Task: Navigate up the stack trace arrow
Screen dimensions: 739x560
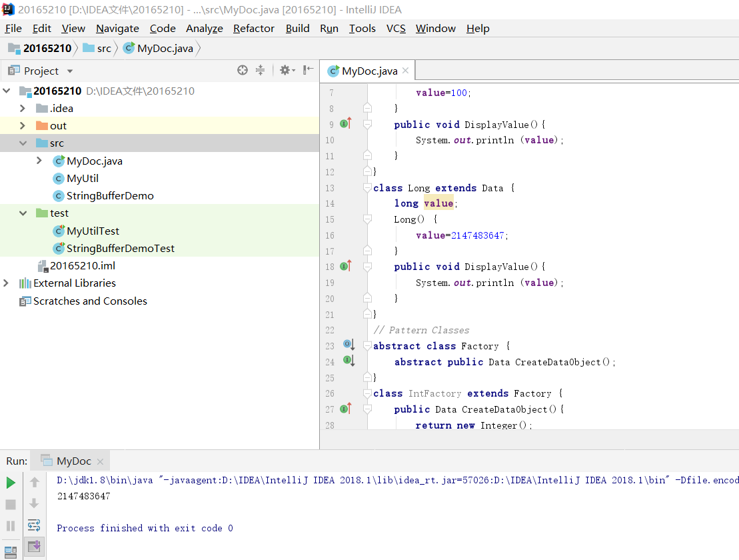Action: pos(35,482)
